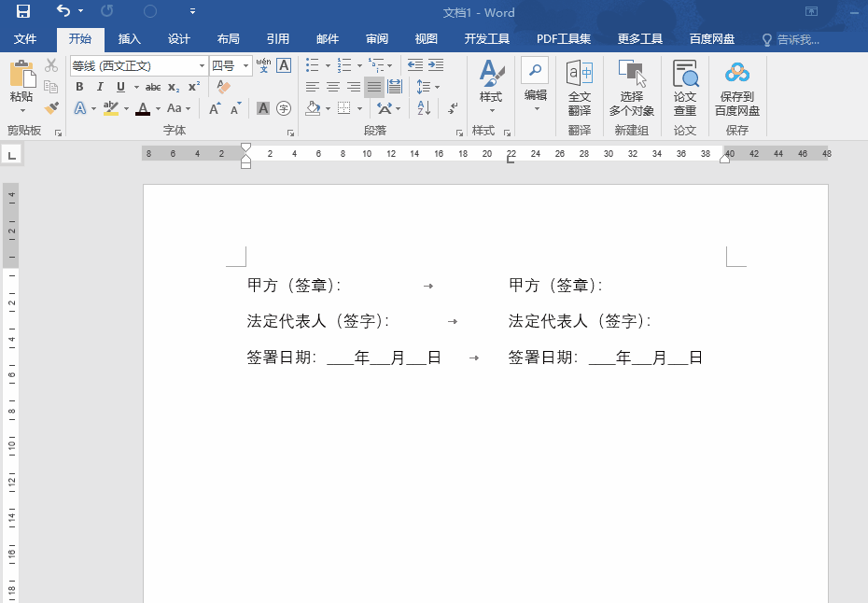The height and width of the screenshot is (603, 868).
Task: Pick a highlight color swatch
Action: tap(112, 107)
